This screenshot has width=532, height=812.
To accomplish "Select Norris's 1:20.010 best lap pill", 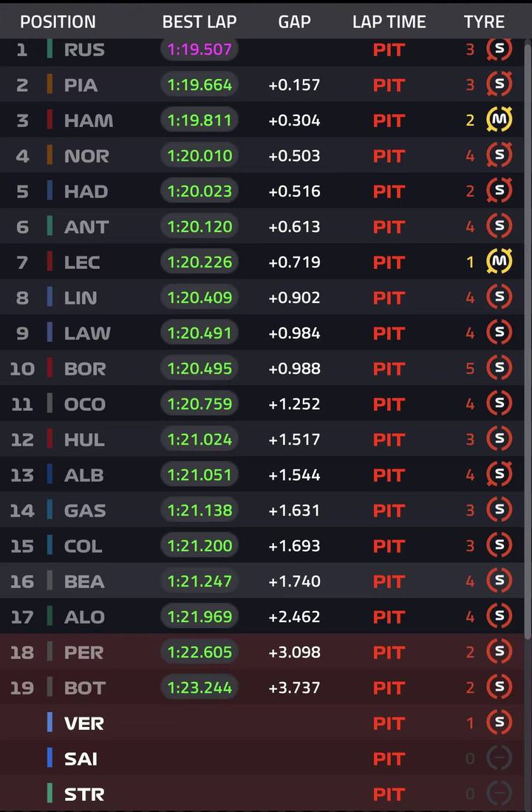I will coord(199,156).
